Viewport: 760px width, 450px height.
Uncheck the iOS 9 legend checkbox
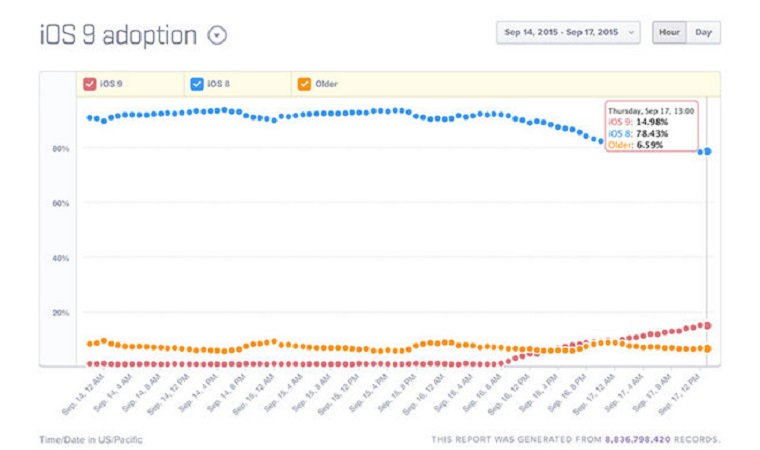tap(90, 85)
